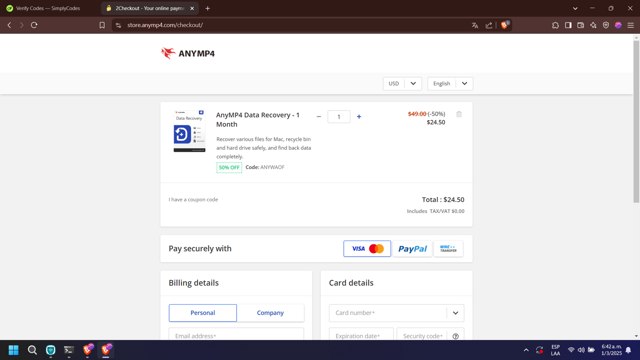Go back using the browser back arrow
640x360 pixels.
pyautogui.click(x=9, y=25)
